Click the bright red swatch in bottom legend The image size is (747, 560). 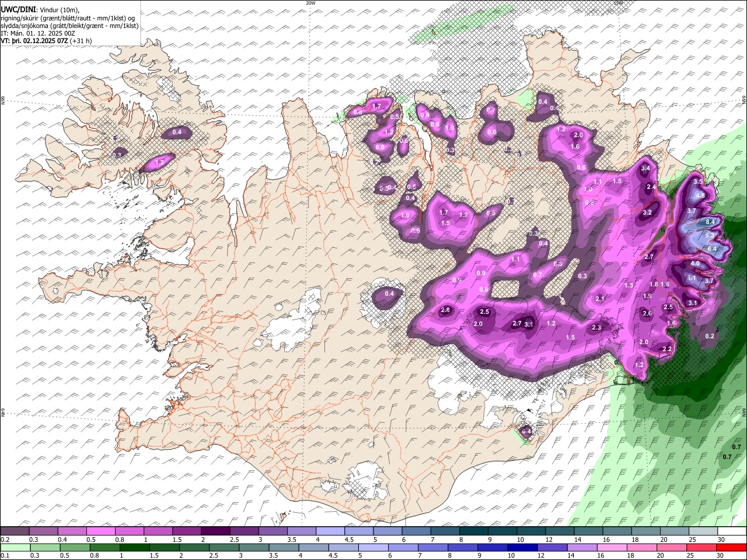click(x=732, y=548)
